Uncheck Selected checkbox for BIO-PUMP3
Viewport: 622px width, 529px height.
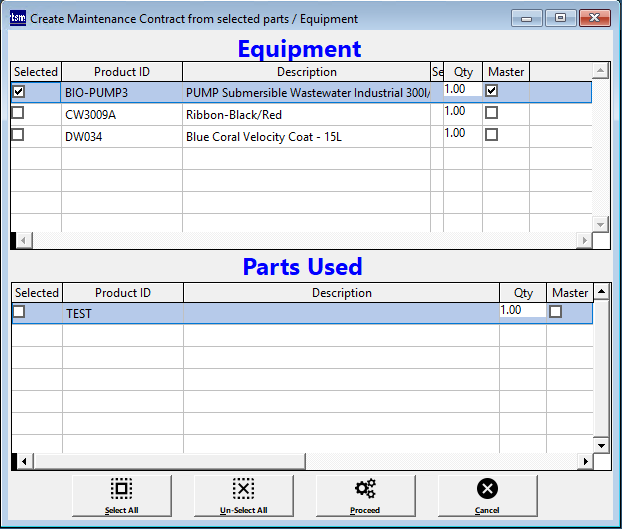(18, 91)
